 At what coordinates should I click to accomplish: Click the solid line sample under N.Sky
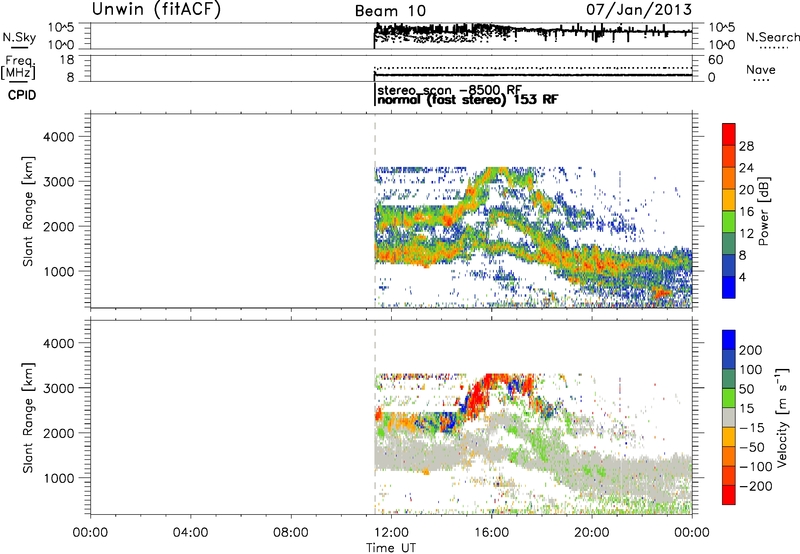tap(19, 47)
